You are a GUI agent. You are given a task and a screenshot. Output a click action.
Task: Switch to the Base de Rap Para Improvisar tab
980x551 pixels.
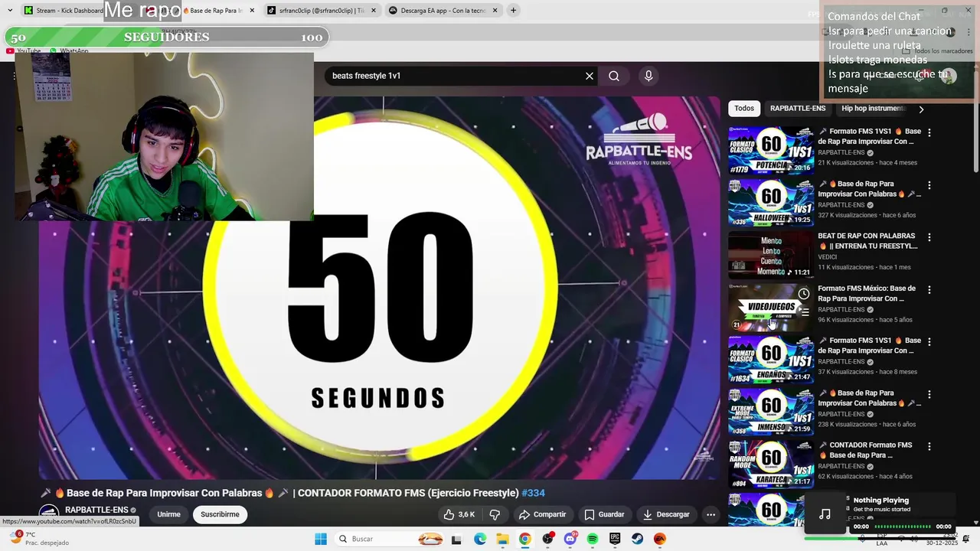point(214,11)
